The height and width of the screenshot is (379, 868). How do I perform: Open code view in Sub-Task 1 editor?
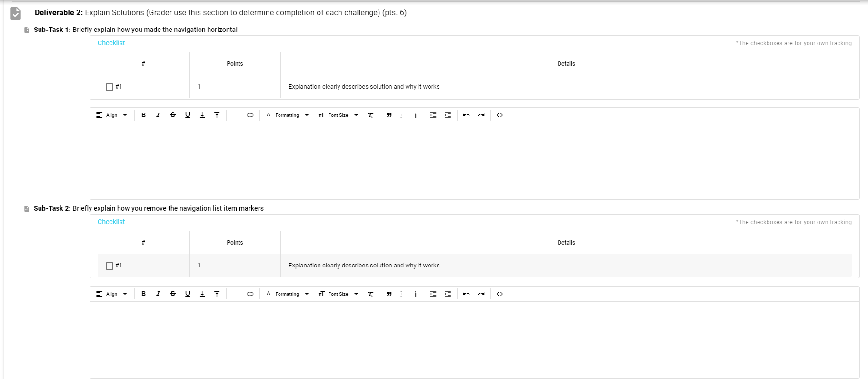point(499,115)
